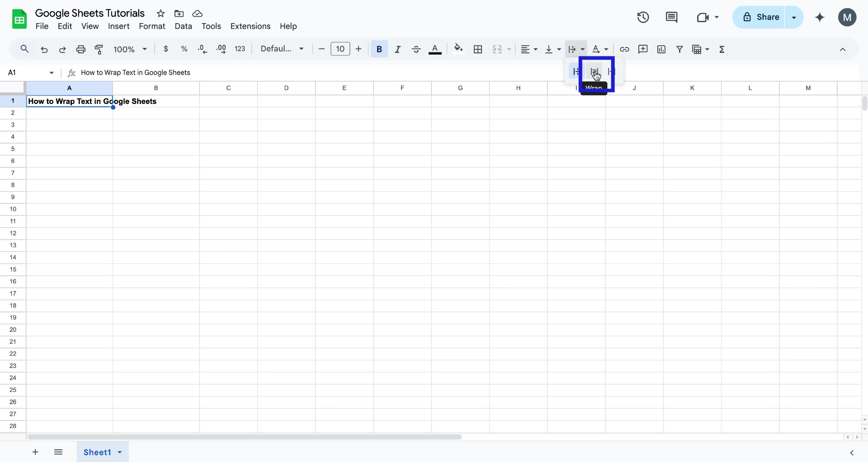This screenshot has width=868, height=462.
Task: Apply strikethrough to the cell text
Action: 416,49
